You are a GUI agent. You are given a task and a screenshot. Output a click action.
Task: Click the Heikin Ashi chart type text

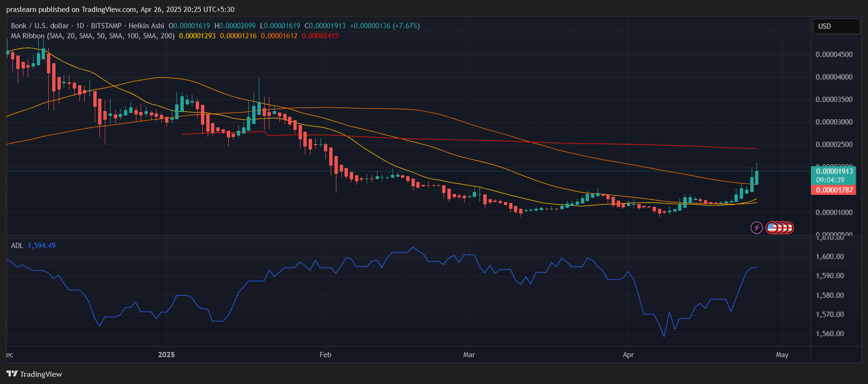pyautogui.click(x=146, y=26)
